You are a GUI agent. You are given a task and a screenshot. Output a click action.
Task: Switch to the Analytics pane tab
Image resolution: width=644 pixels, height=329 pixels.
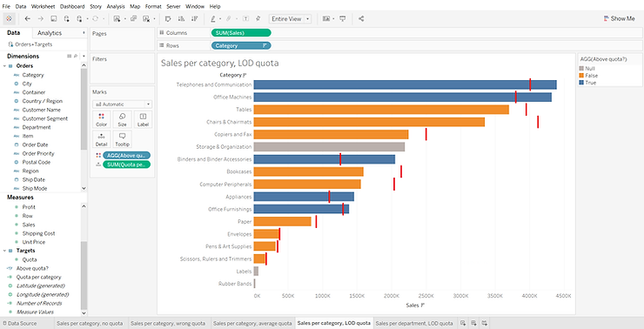coord(50,33)
